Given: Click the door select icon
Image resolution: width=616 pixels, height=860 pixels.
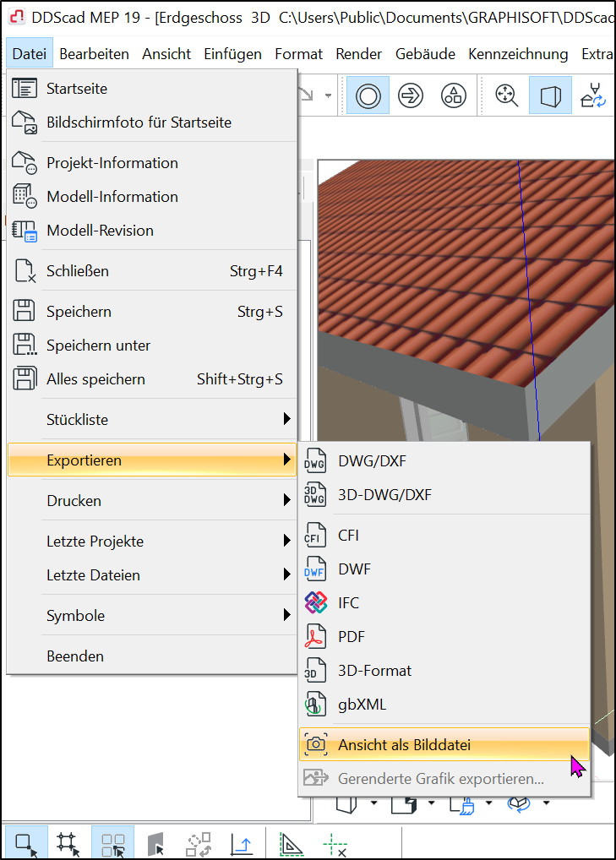Looking at the screenshot, I should (155, 844).
